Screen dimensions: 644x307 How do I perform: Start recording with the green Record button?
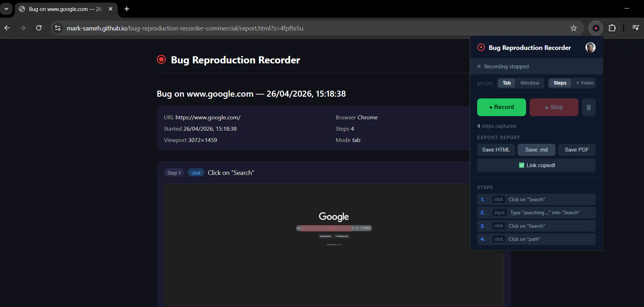pyautogui.click(x=501, y=107)
